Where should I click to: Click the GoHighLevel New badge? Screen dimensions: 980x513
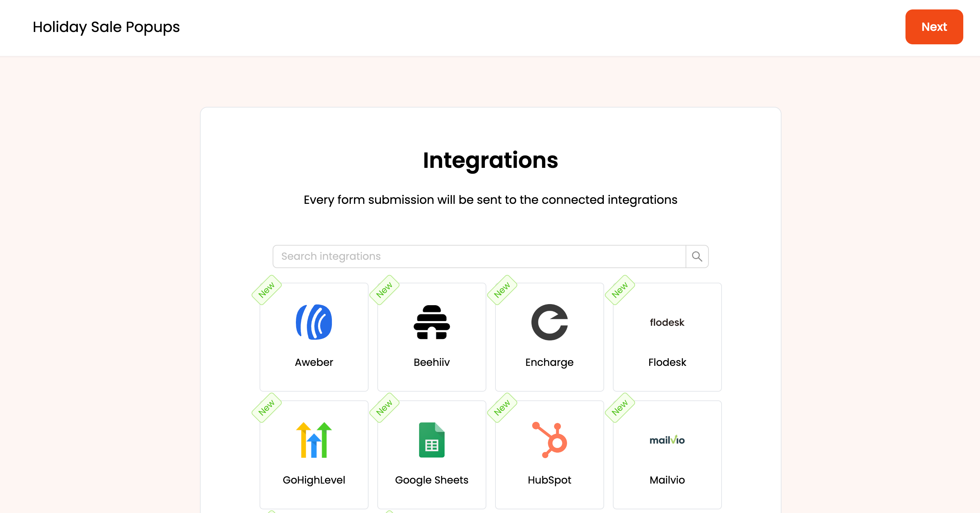266,407
